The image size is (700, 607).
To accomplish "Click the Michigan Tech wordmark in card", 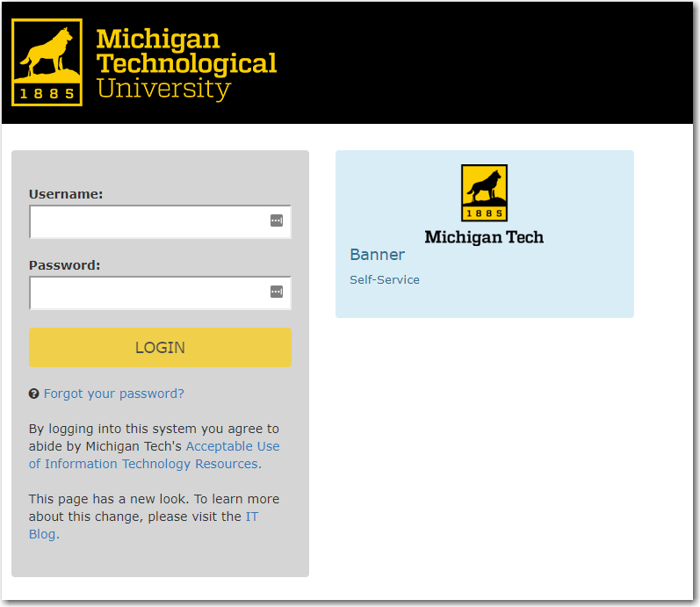I will point(484,237).
